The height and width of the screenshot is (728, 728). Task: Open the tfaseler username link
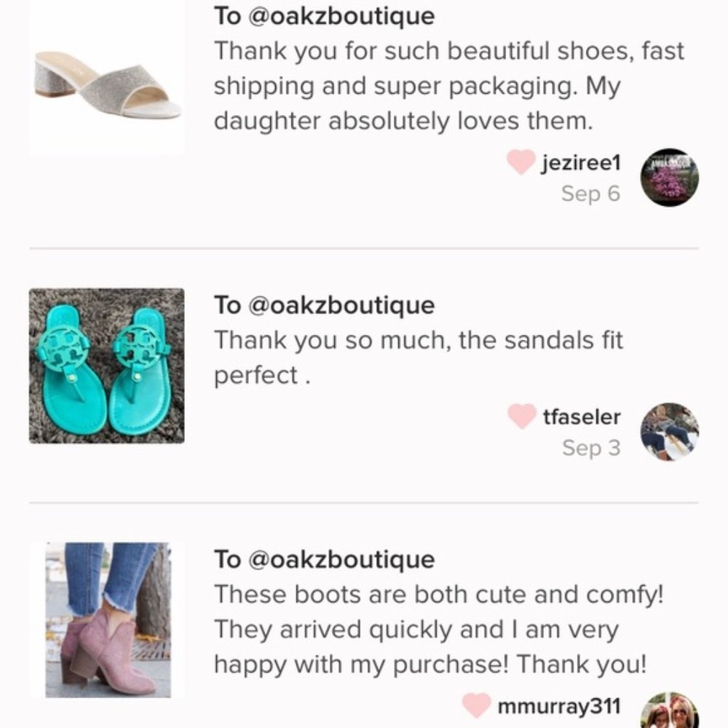582,417
